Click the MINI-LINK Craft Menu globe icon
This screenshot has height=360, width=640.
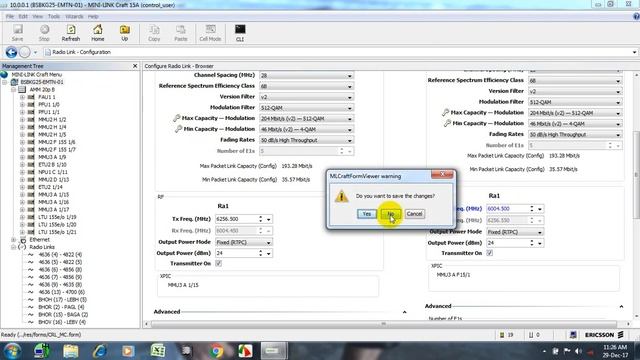coord(4,74)
